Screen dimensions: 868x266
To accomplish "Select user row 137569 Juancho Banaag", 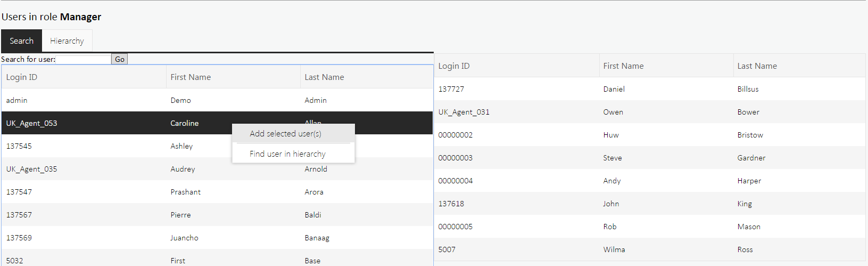I will 106,238.
